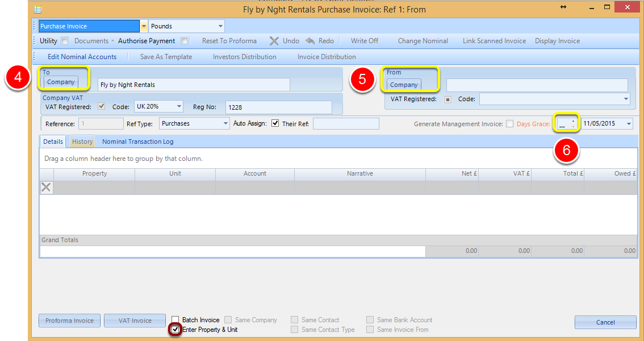Toggle the Authorise Payment checkbox
Viewport: 644px width, 341px height.
tap(185, 41)
